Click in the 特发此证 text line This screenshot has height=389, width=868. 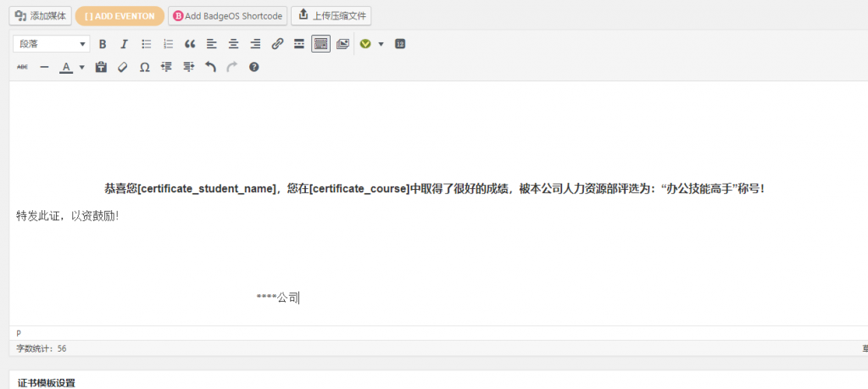click(x=68, y=216)
